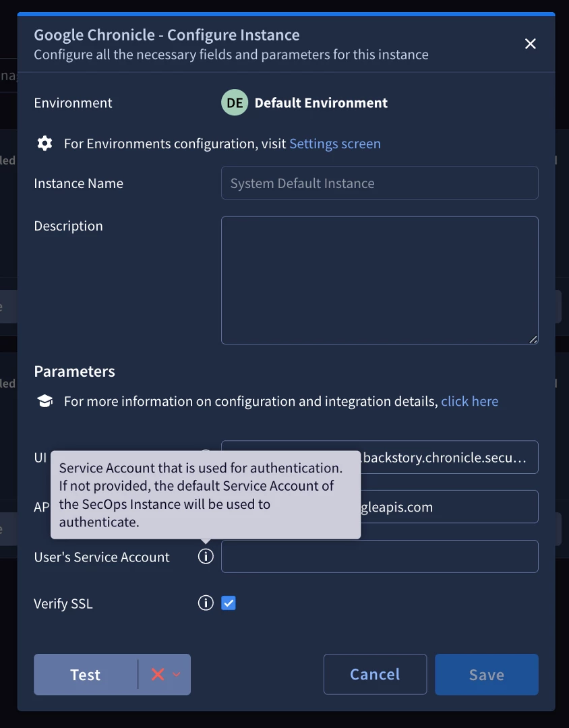Uncheck the Verify SSL checkbox

[x=229, y=603]
